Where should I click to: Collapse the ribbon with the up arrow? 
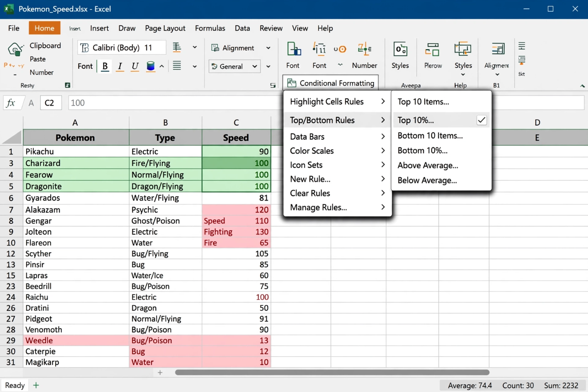(x=582, y=86)
